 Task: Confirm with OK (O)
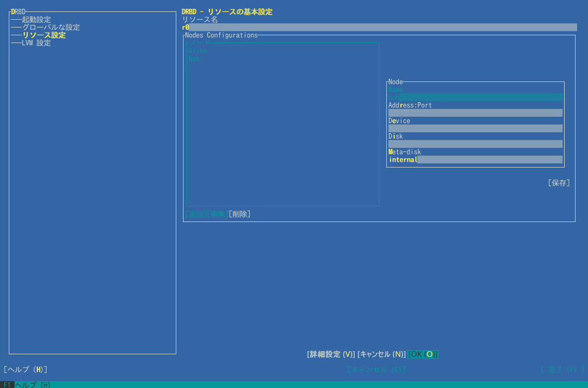tap(423, 354)
